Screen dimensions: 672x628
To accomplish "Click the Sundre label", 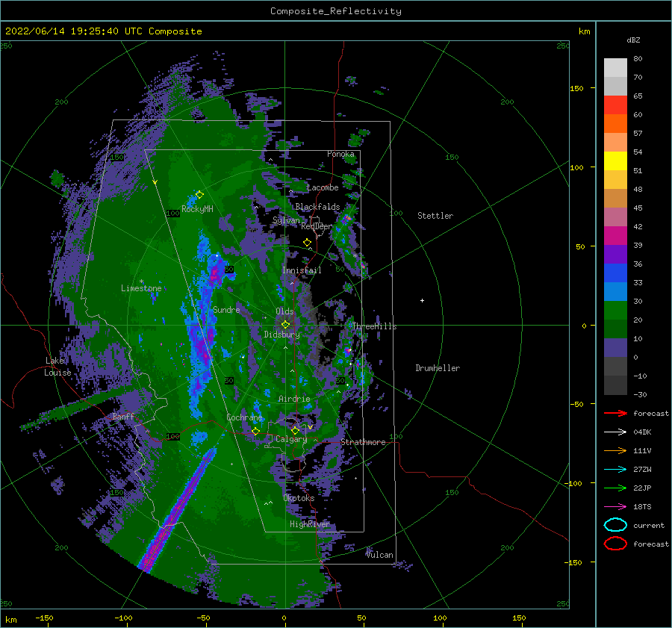I will click(226, 310).
